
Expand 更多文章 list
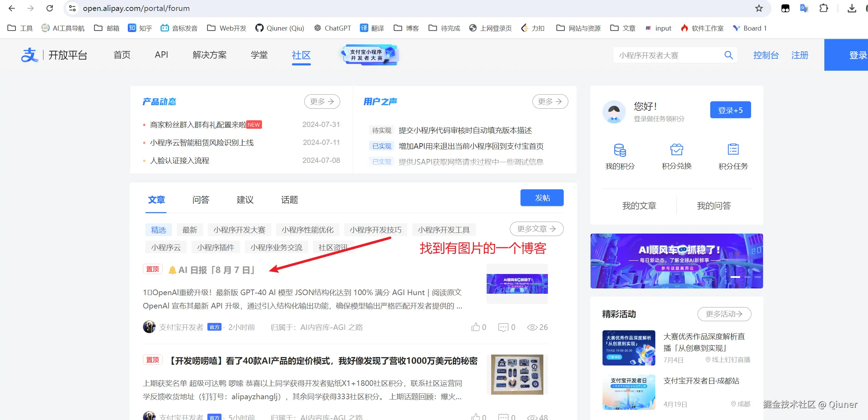coord(536,229)
